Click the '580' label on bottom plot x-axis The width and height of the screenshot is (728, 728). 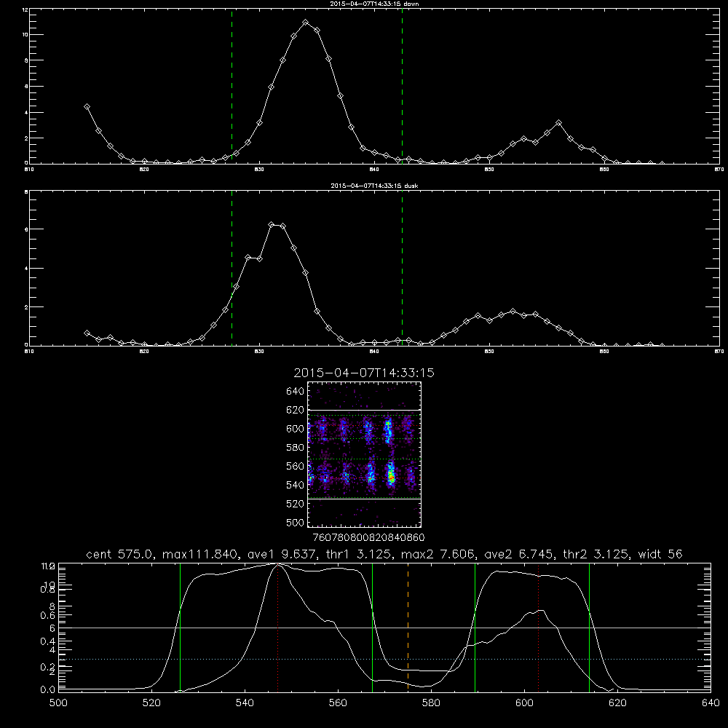[x=431, y=703]
